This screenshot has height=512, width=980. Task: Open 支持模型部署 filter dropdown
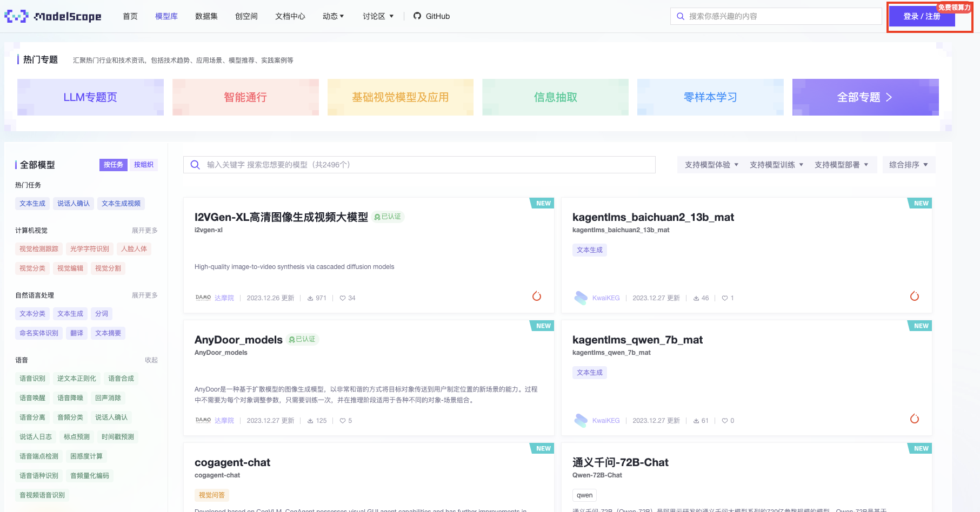click(x=841, y=165)
